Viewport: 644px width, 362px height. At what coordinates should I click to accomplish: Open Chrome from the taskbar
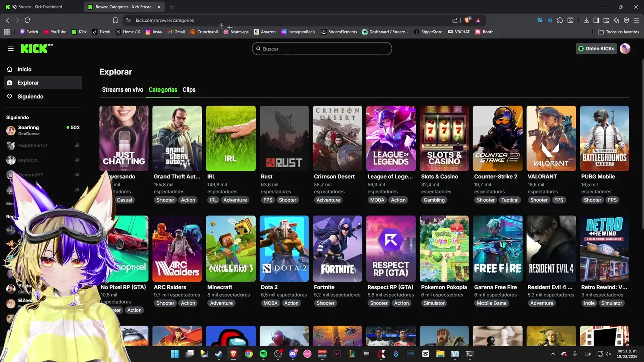coord(248,354)
